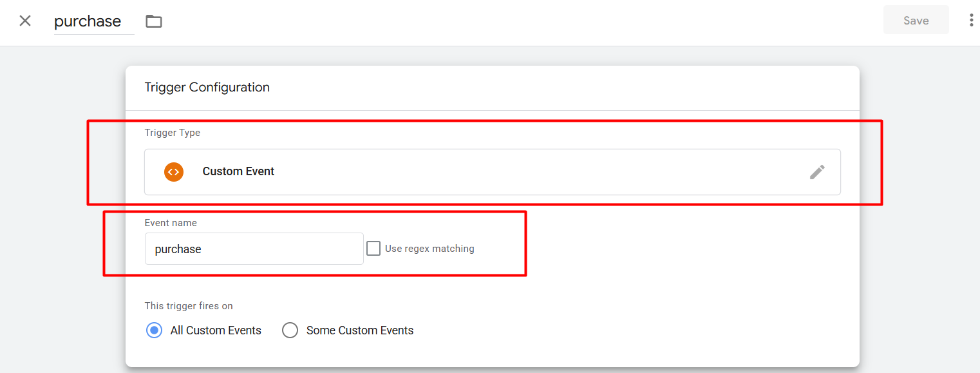The height and width of the screenshot is (373, 980).
Task: Click the orange Custom Event code icon
Action: pyautogui.click(x=174, y=172)
